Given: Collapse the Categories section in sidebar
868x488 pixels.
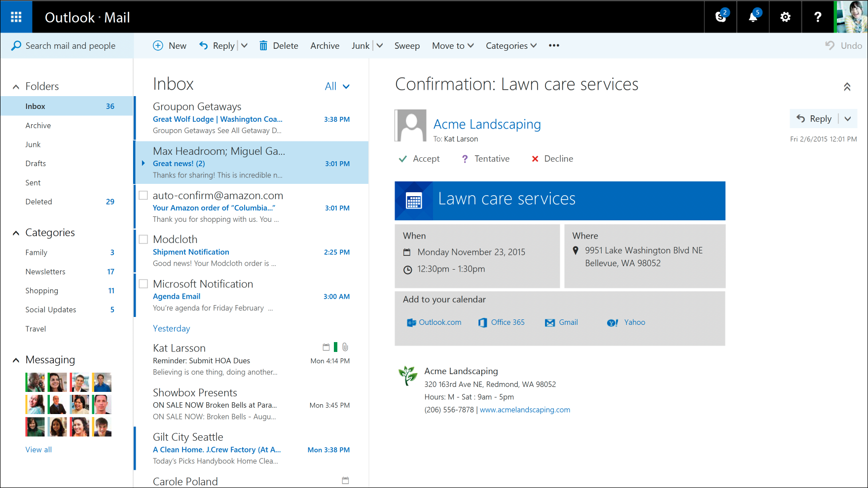Looking at the screenshot, I should (16, 233).
